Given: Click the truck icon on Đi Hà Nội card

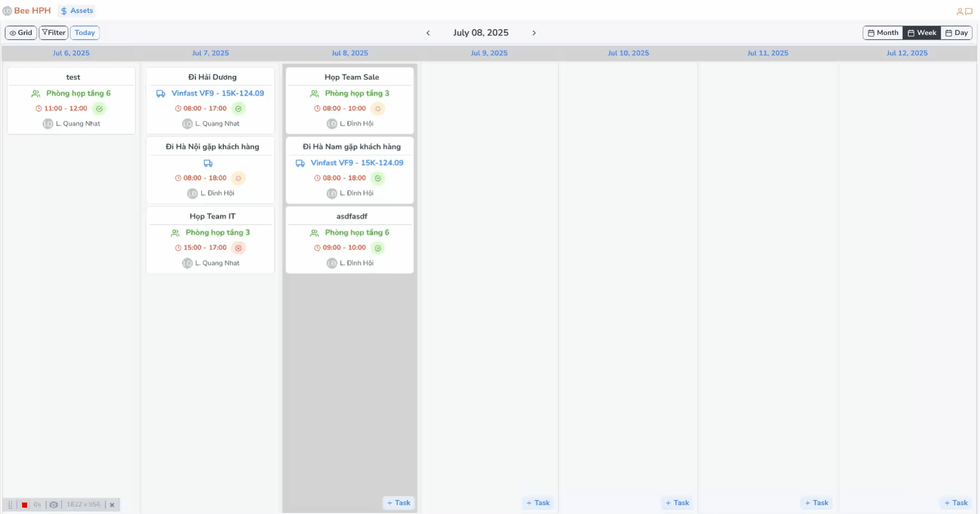Looking at the screenshot, I should click(208, 163).
